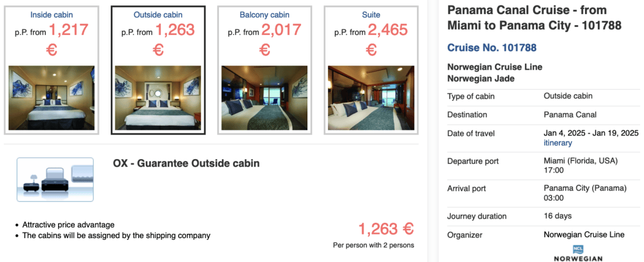Open the Suite photo thumbnail
Screen dimensions: 644x262
click(371, 97)
